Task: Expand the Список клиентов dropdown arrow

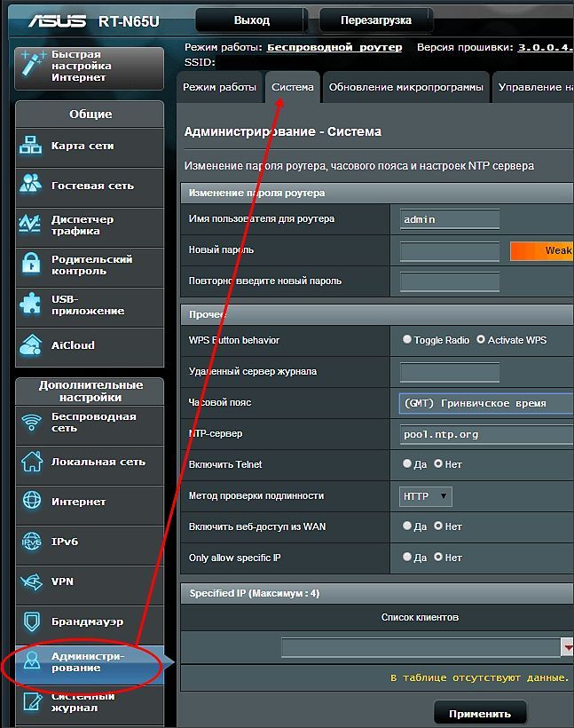Action: 568,647
